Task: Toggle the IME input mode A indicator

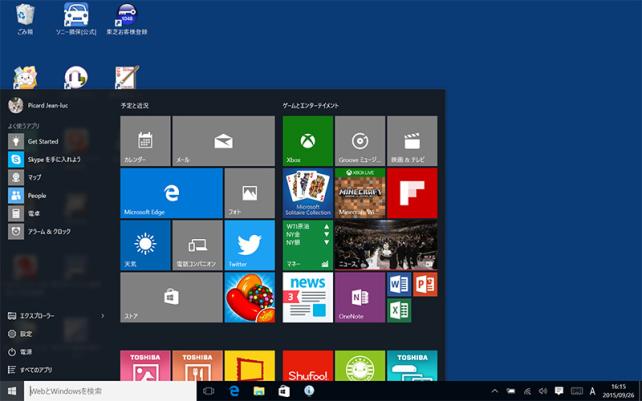Action: (592, 391)
